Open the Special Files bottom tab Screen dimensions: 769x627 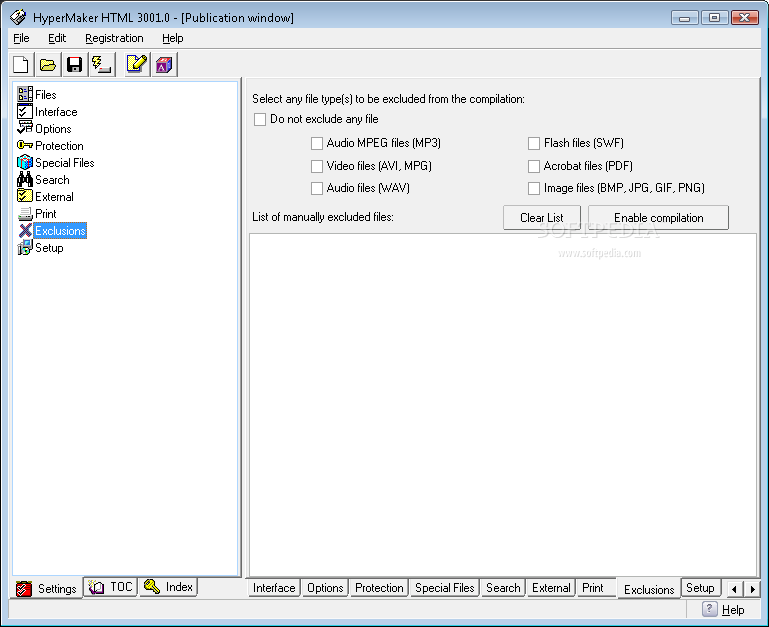pos(444,588)
